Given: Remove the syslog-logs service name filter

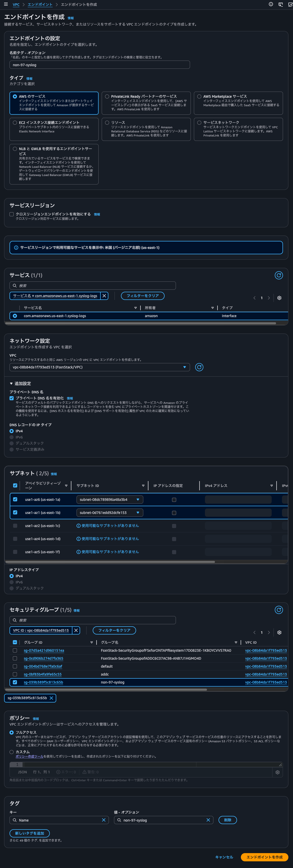Looking at the screenshot, I should pyautogui.click(x=104, y=296).
